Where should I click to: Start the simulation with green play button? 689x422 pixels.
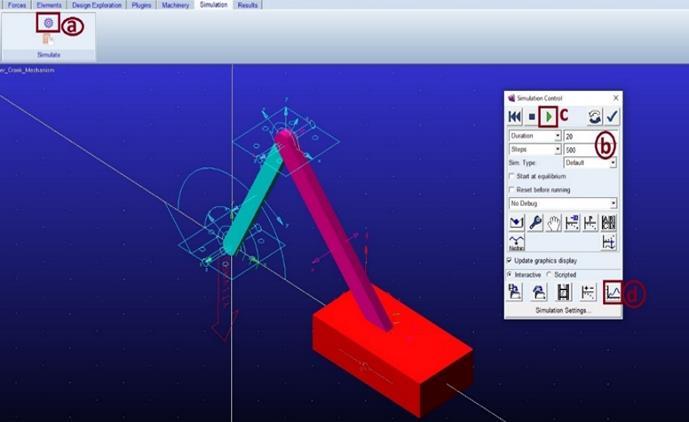548,116
